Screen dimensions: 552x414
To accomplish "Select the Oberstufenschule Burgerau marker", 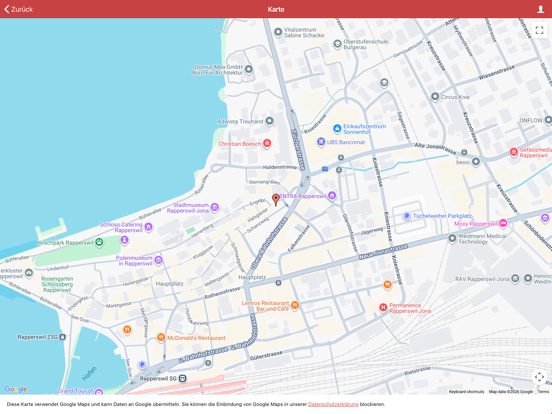I will click(x=337, y=44).
